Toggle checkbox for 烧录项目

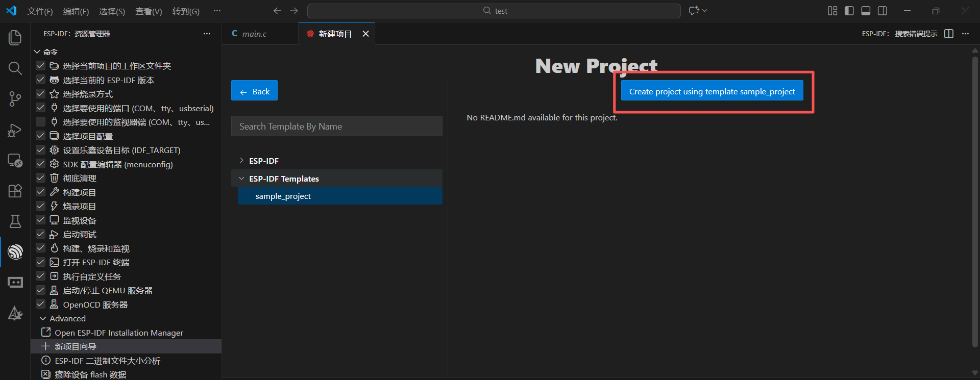click(x=40, y=206)
